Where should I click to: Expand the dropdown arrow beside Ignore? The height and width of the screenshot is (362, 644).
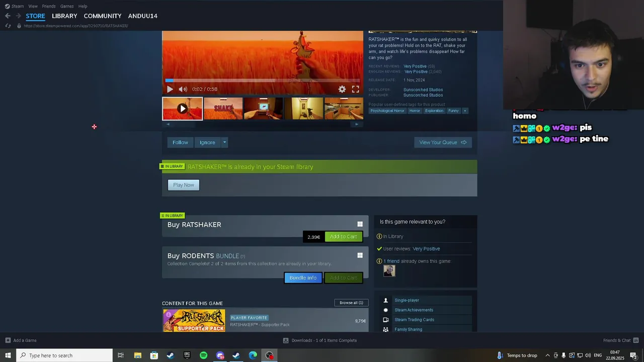point(224,142)
